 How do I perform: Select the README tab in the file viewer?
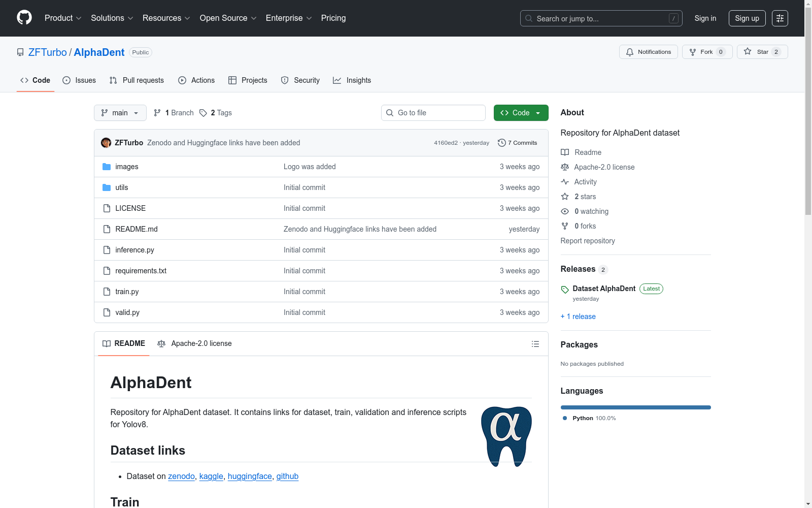pyautogui.click(x=124, y=344)
